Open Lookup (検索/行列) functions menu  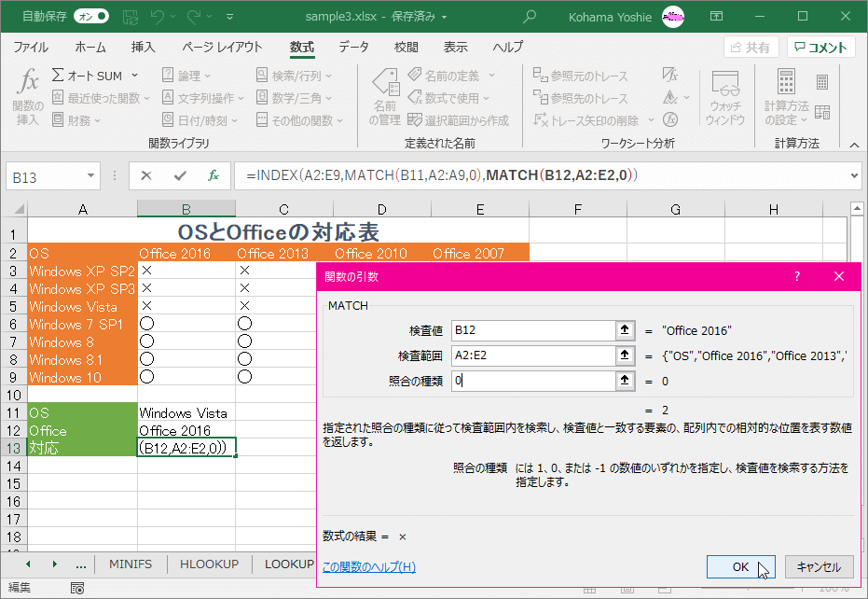294,76
